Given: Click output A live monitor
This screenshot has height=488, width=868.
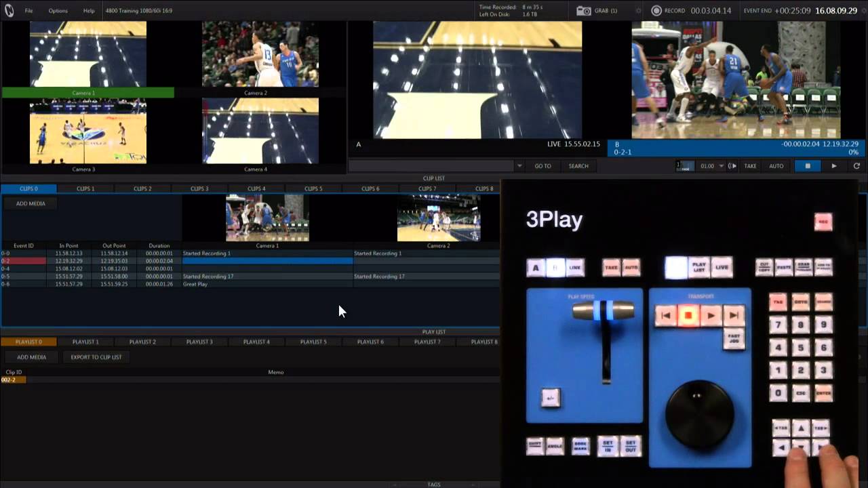Looking at the screenshot, I should click(477, 80).
